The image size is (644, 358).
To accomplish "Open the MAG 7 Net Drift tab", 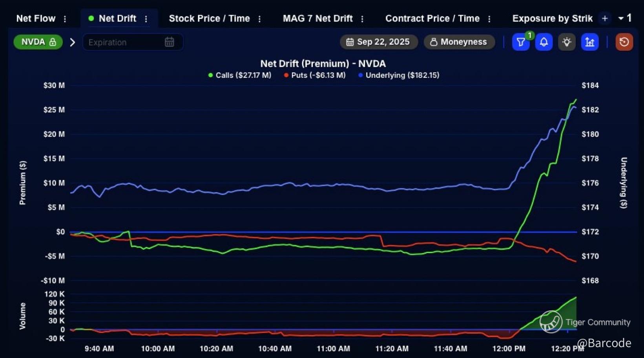I will coord(318,18).
